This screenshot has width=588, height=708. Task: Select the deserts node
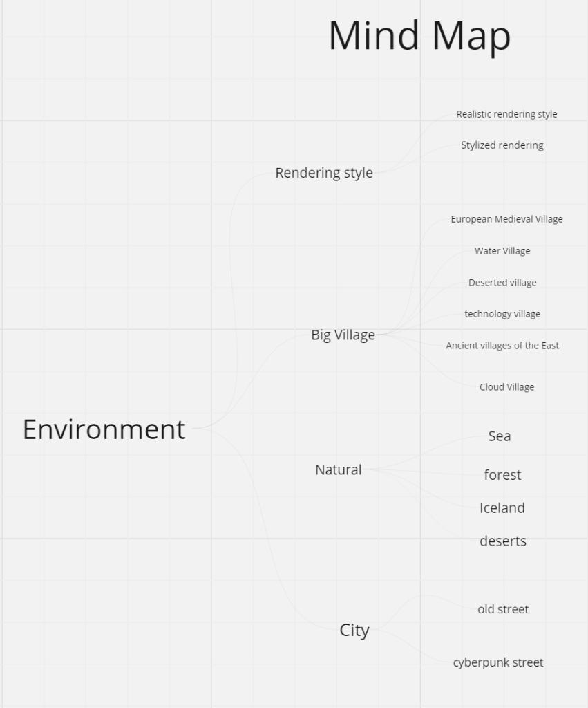503,541
